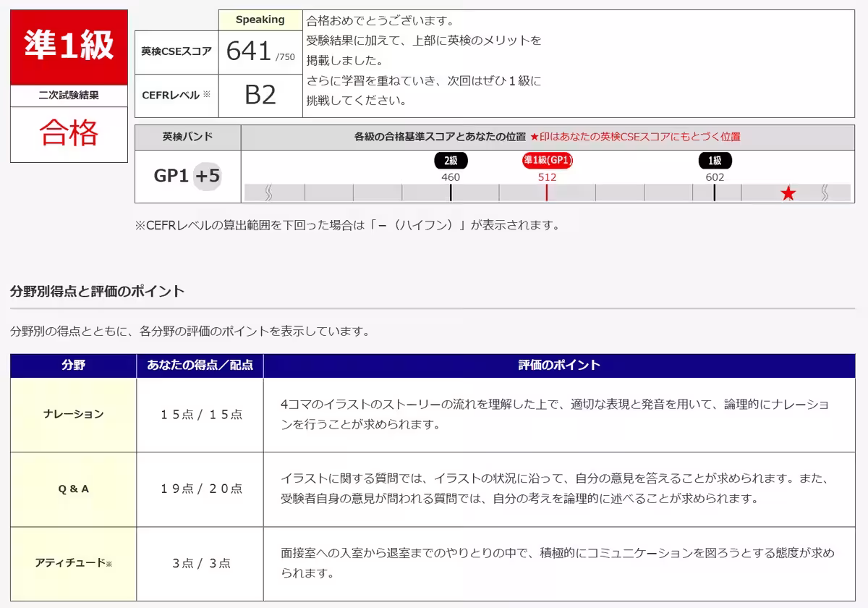Image resolution: width=868 pixels, height=608 pixels.
Task: Select the アティチュード row label
Action: pyautogui.click(x=72, y=561)
